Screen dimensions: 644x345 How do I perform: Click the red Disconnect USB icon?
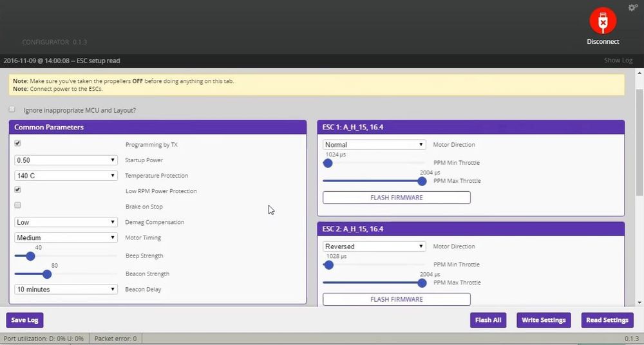(x=602, y=23)
